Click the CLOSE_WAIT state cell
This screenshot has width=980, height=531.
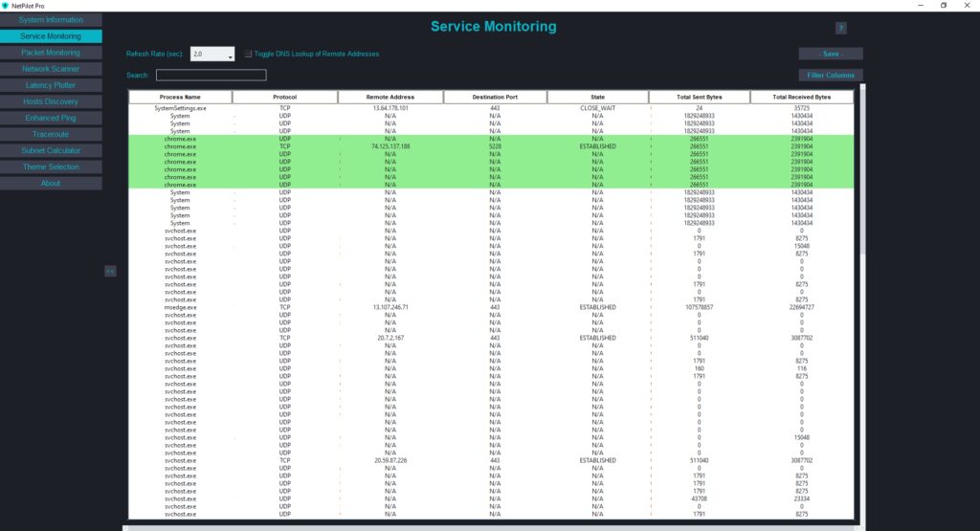(x=598, y=108)
